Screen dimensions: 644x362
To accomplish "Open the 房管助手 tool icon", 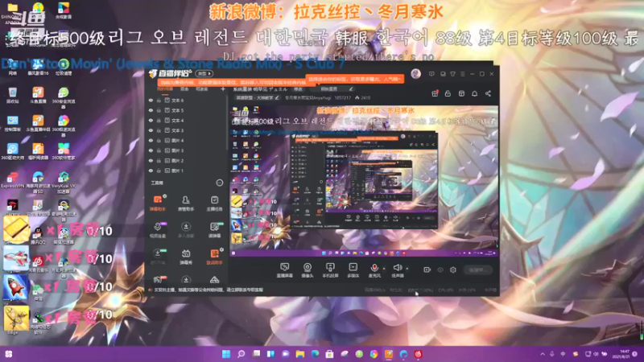I will click(x=186, y=203).
